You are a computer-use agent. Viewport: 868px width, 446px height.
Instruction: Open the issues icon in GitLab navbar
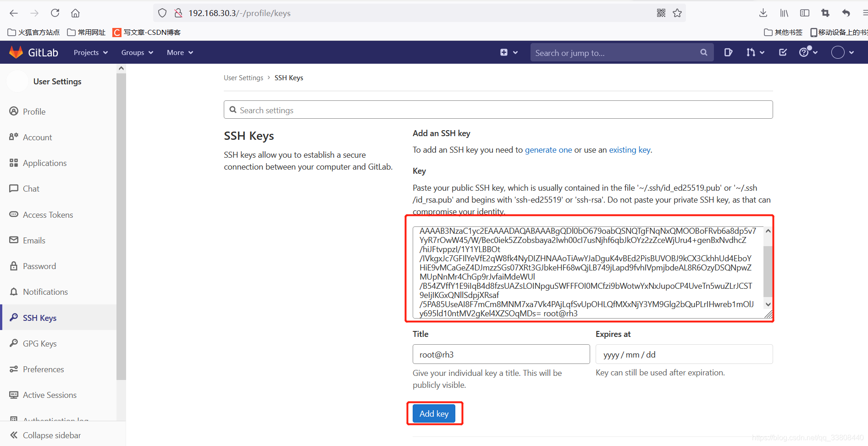[x=728, y=52]
